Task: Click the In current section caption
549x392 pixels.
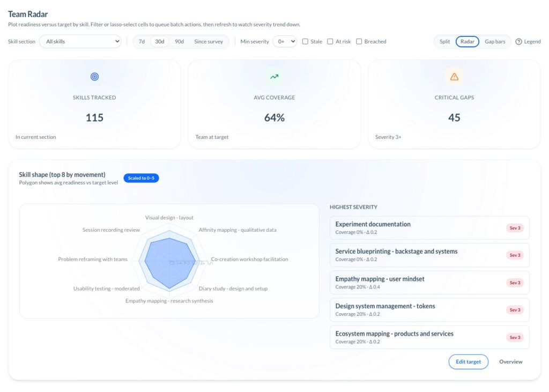Action: coord(36,137)
